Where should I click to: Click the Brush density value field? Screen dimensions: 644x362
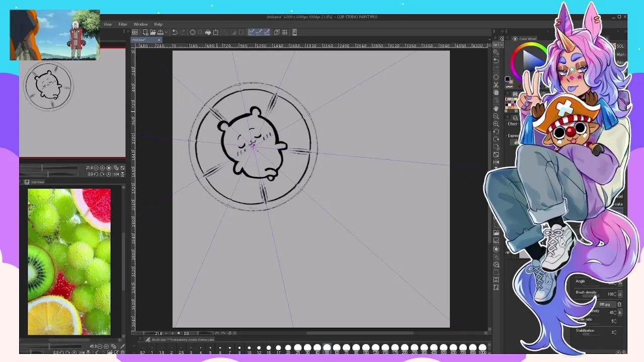pyautogui.click(x=610, y=294)
